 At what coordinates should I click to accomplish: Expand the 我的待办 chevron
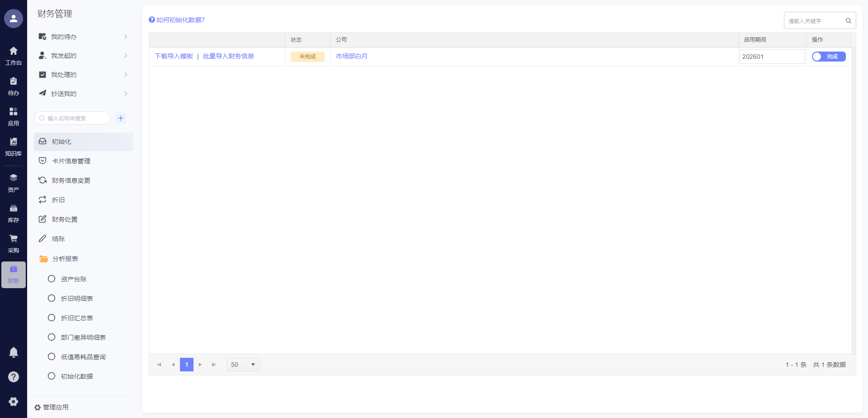click(126, 37)
